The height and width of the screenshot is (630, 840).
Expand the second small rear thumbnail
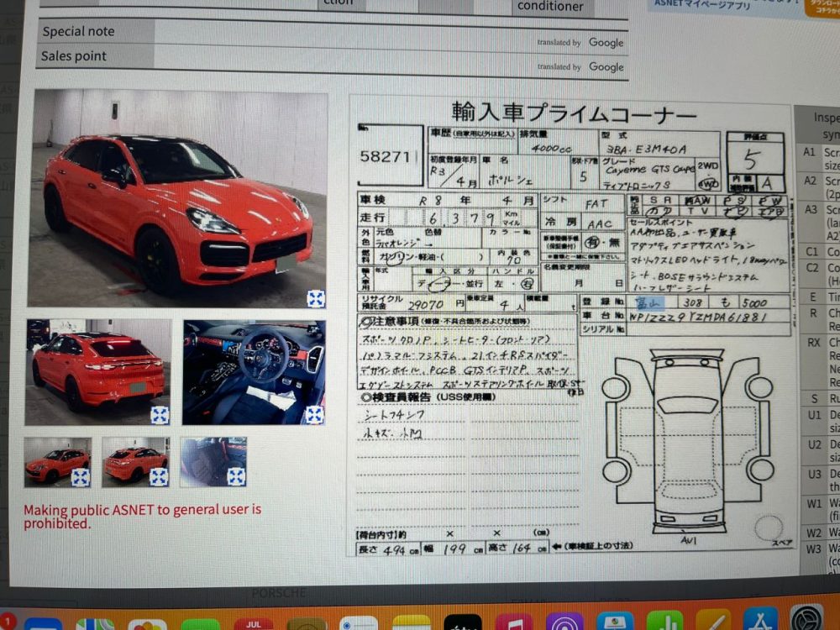click(x=159, y=477)
